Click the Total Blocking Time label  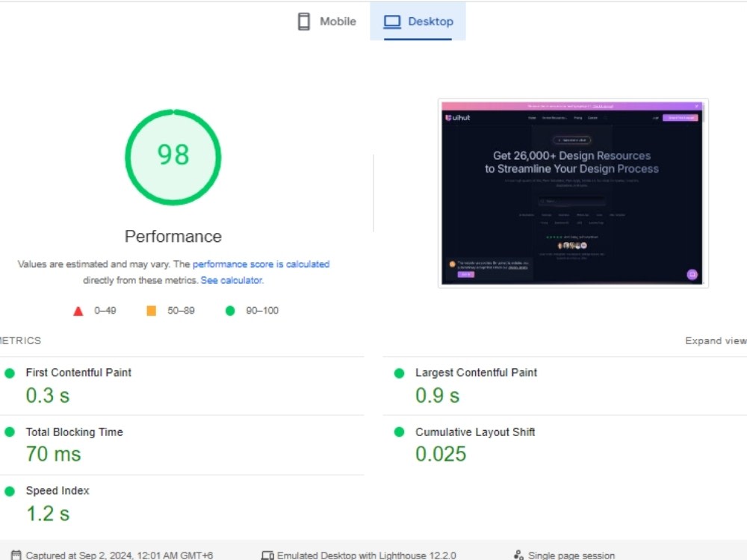pyautogui.click(x=74, y=432)
